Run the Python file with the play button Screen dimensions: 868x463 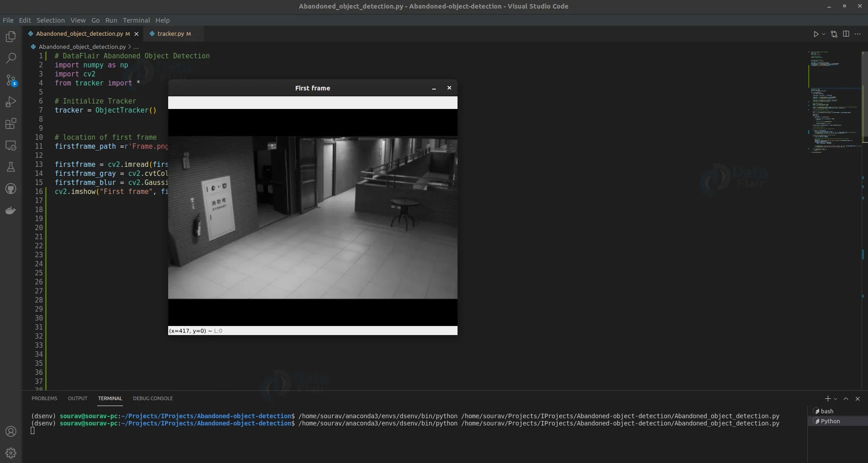tap(816, 34)
